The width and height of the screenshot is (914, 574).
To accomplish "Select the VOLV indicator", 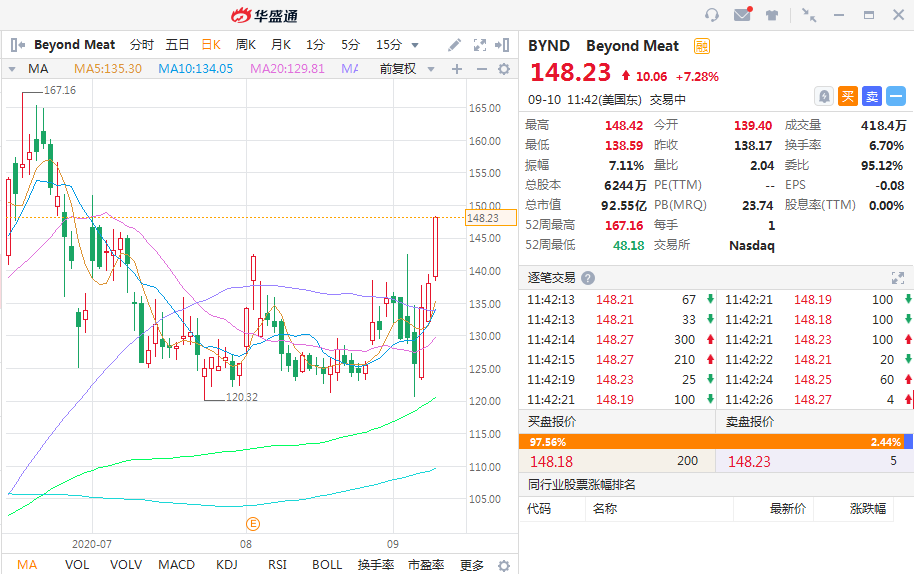I will tap(126, 565).
